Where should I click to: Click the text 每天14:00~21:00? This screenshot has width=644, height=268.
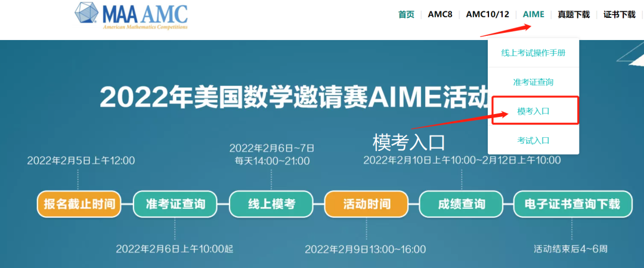[272, 161]
